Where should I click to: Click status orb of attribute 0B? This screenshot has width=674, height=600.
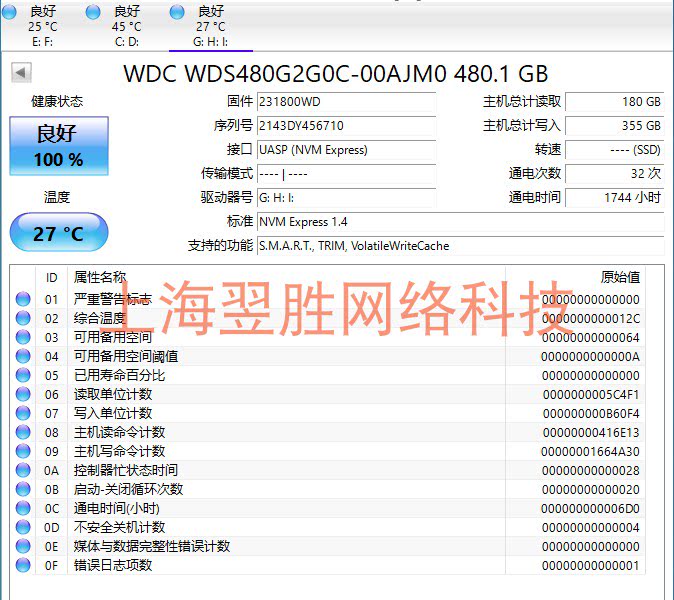tap(23, 489)
